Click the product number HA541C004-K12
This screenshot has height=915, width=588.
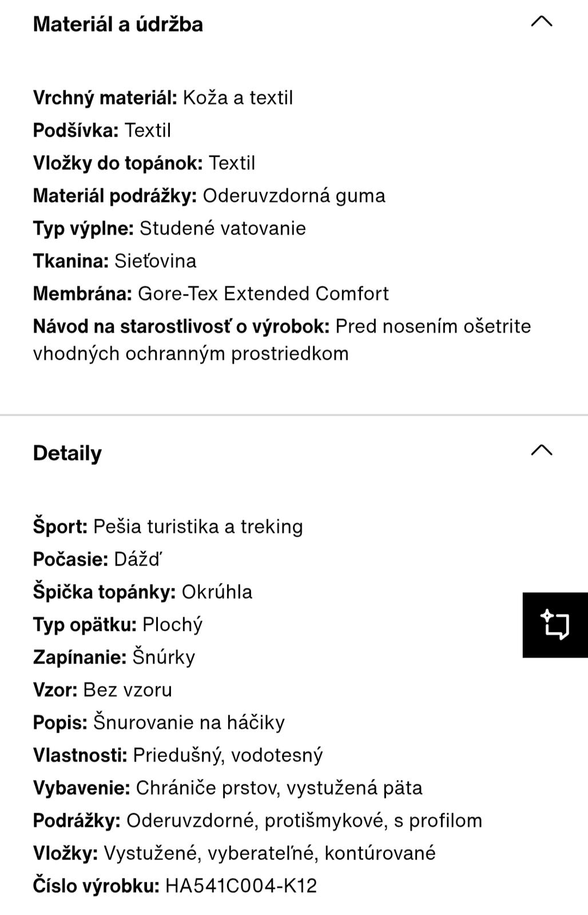tap(241, 886)
